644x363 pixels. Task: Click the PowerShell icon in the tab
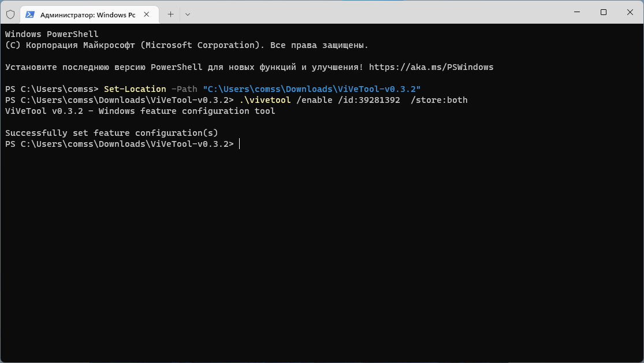[x=30, y=14]
